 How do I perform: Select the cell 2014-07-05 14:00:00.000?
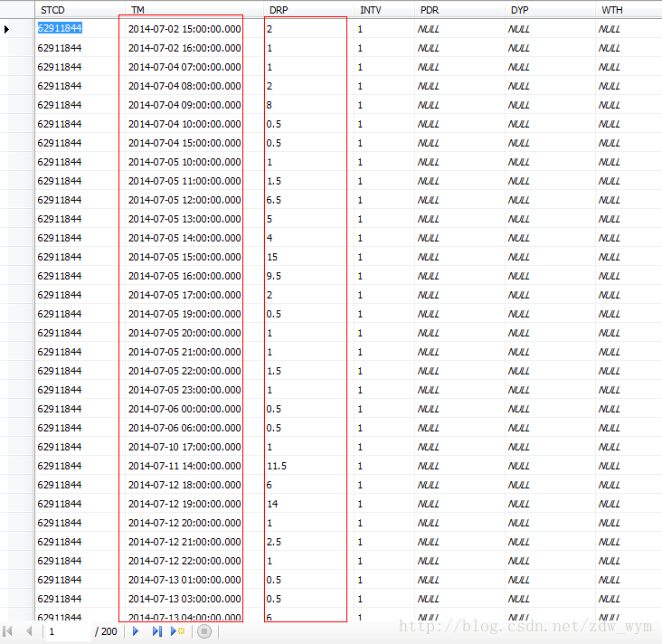click(x=184, y=238)
